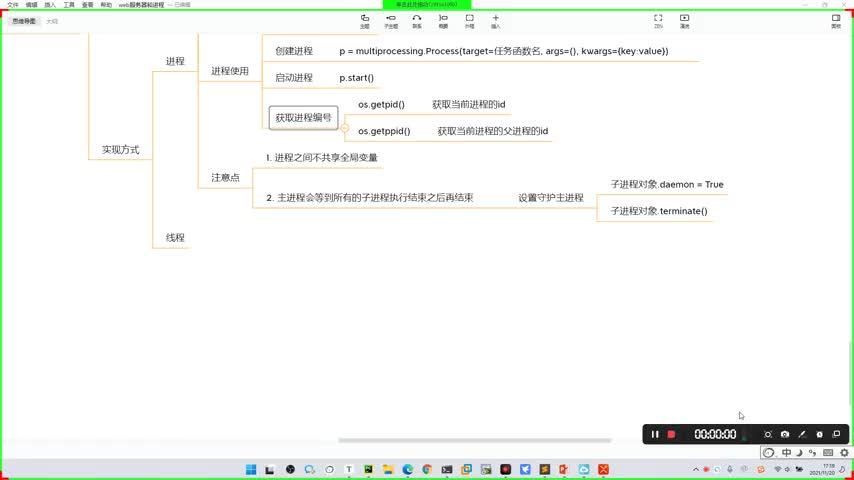Toggle the 面板 panel icon

tap(836, 21)
